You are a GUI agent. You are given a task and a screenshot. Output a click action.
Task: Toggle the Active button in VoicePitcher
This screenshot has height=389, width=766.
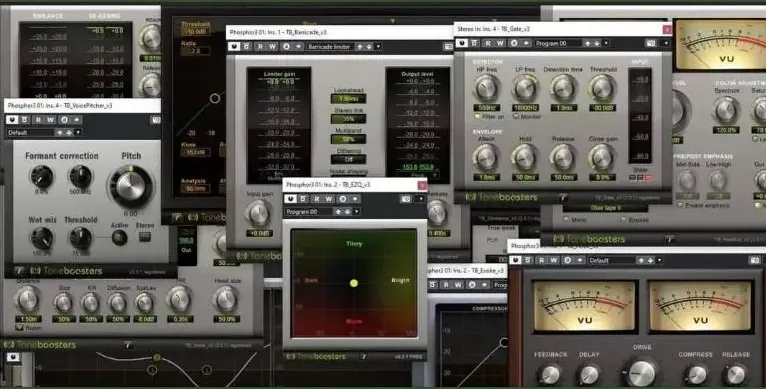pos(119,238)
